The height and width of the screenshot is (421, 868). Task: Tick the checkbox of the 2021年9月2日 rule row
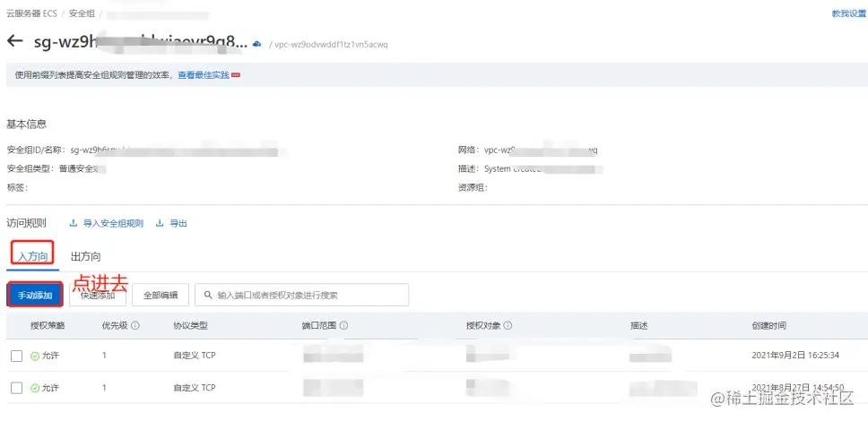pos(17,356)
